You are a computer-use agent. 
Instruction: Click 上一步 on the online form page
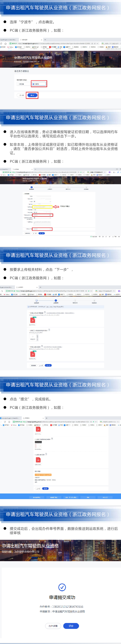[x=34, y=233]
